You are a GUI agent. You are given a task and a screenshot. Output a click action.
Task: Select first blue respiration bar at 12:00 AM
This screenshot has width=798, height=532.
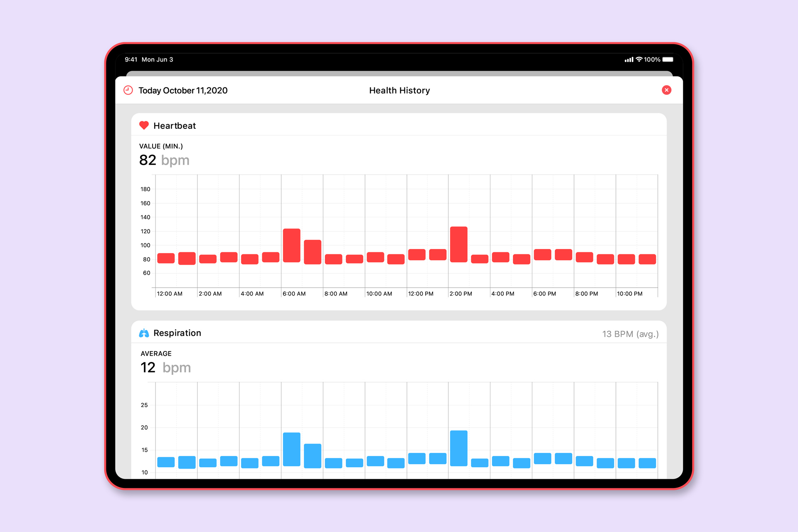pos(166,462)
